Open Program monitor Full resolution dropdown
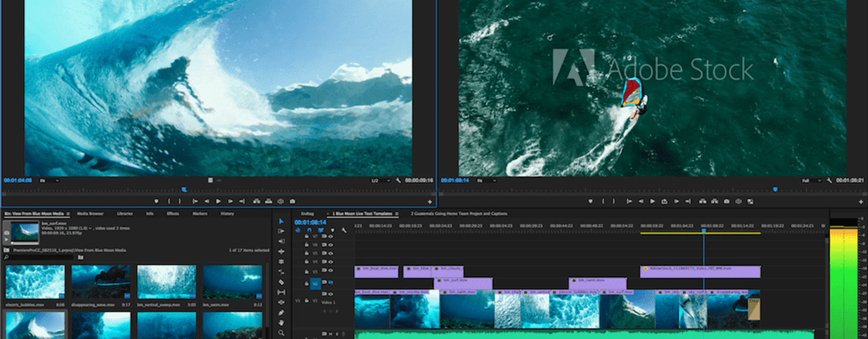The width and height of the screenshot is (868, 339). (811, 180)
